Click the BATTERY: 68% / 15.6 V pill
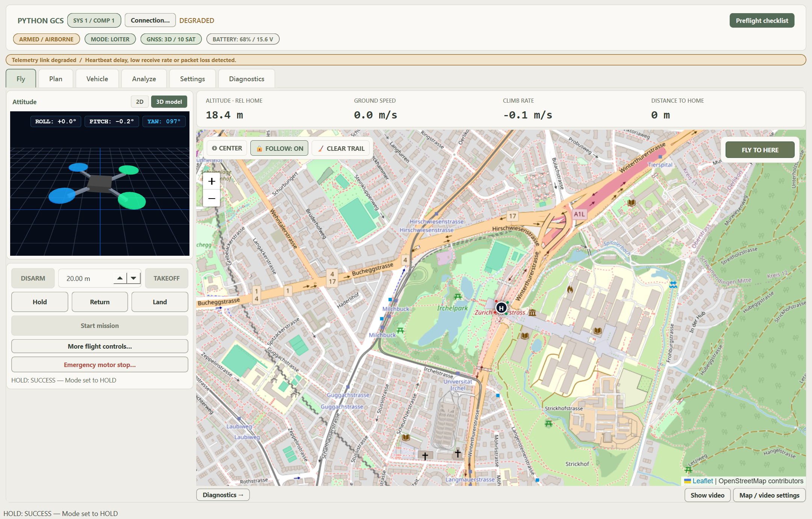The width and height of the screenshot is (812, 519). coord(243,39)
